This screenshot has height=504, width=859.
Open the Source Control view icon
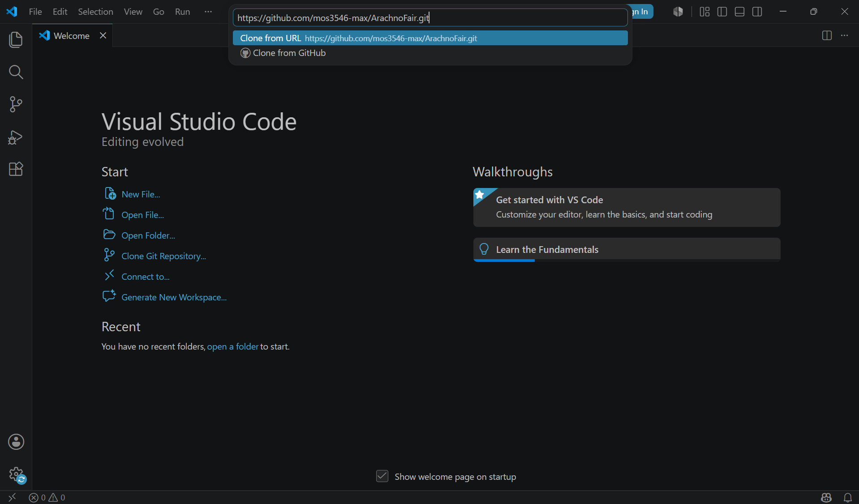pyautogui.click(x=16, y=104)
